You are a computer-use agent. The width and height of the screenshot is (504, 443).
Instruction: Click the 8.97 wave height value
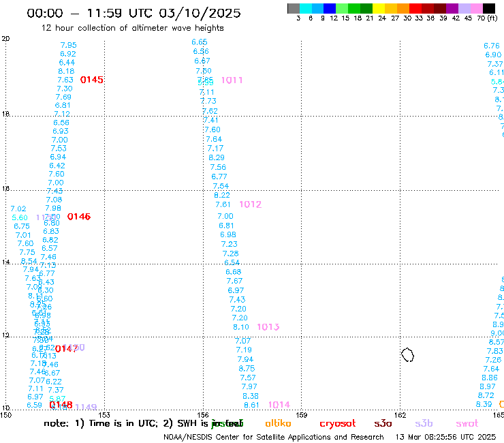click(x=488, y=386)
